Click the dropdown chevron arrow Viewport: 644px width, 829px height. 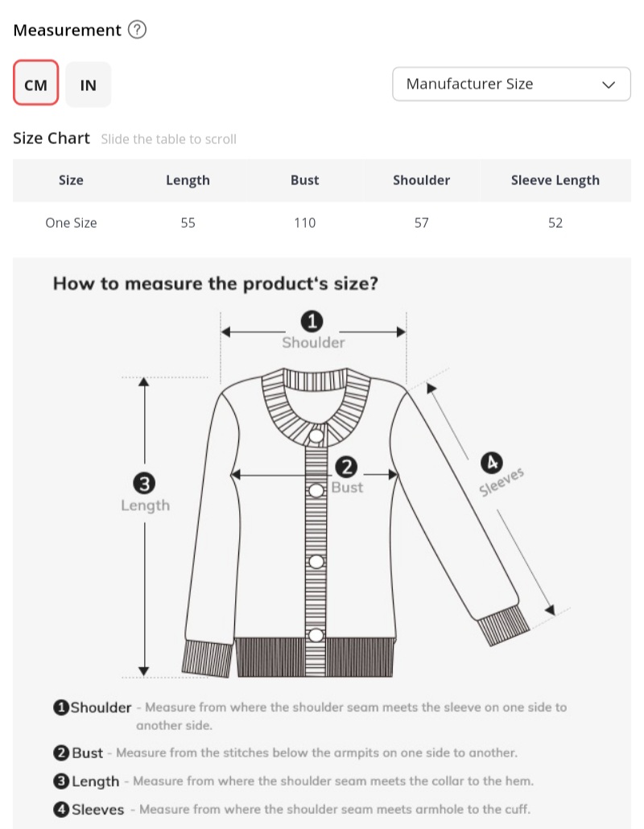609,85
